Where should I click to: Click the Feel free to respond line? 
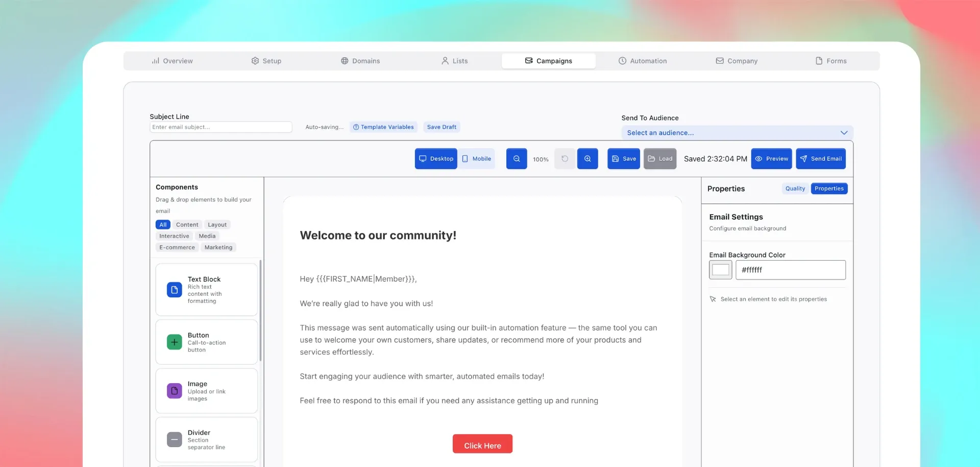point(449,401)
